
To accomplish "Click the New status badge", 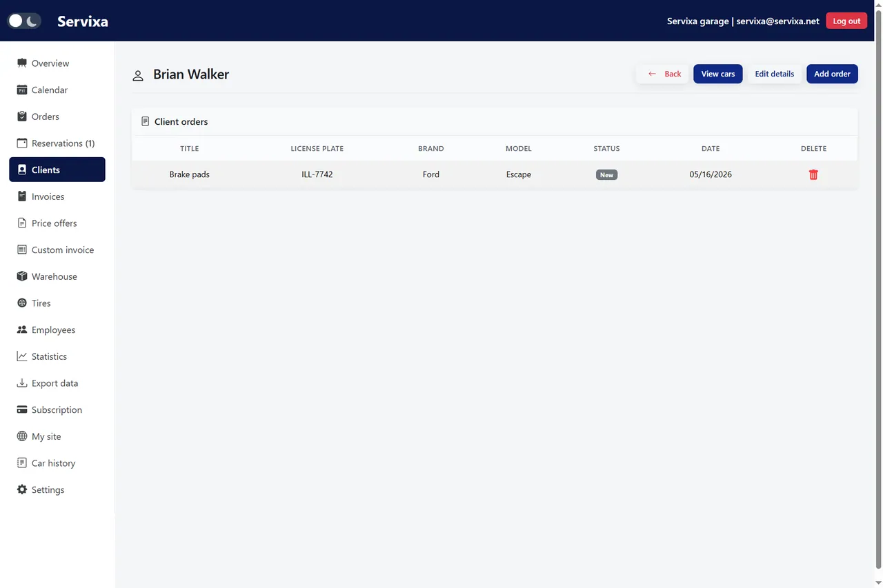I will tap(606, 175).
